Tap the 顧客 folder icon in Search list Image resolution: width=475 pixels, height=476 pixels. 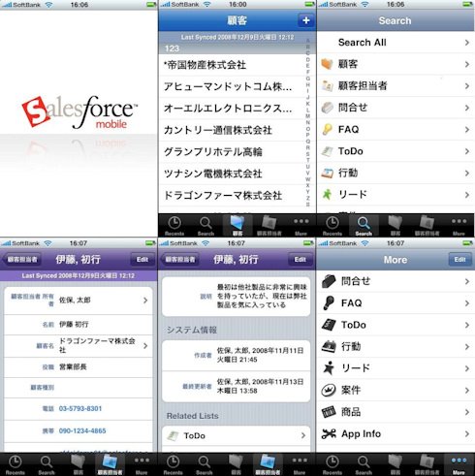[x=327, y=64]
